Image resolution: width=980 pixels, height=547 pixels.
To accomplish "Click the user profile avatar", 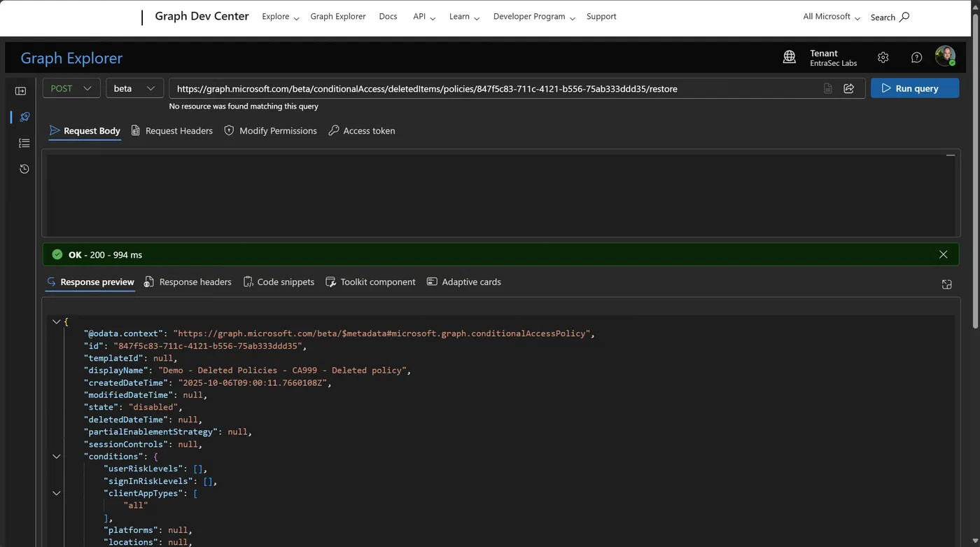I will click(945, 57).
